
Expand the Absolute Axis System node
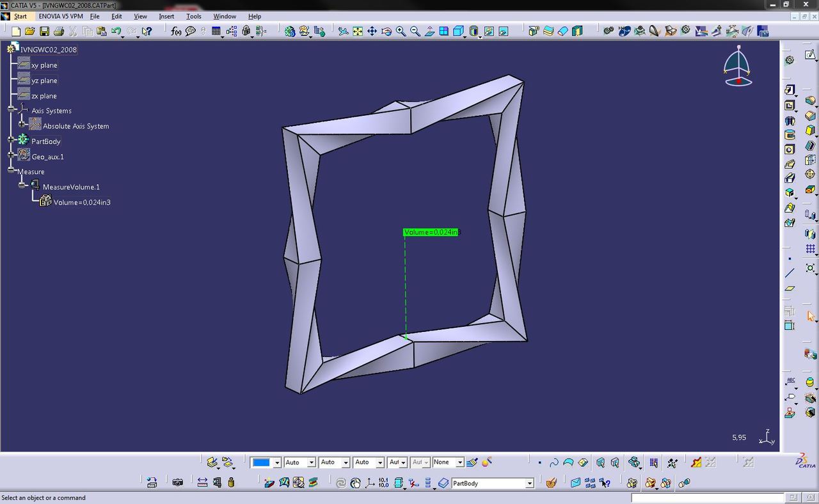(x=22, y=124)
